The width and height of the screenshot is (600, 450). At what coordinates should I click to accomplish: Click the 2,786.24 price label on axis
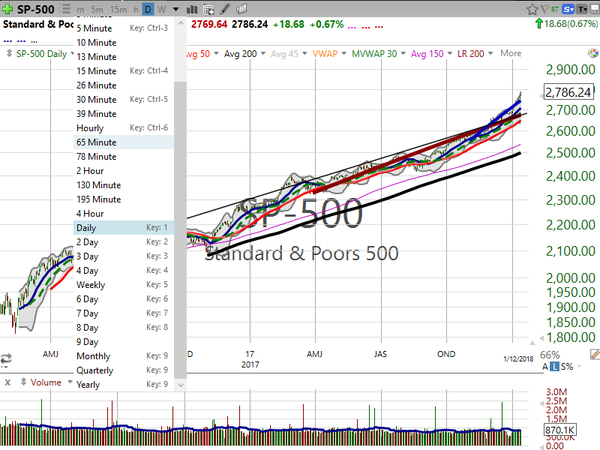[568, 92]
